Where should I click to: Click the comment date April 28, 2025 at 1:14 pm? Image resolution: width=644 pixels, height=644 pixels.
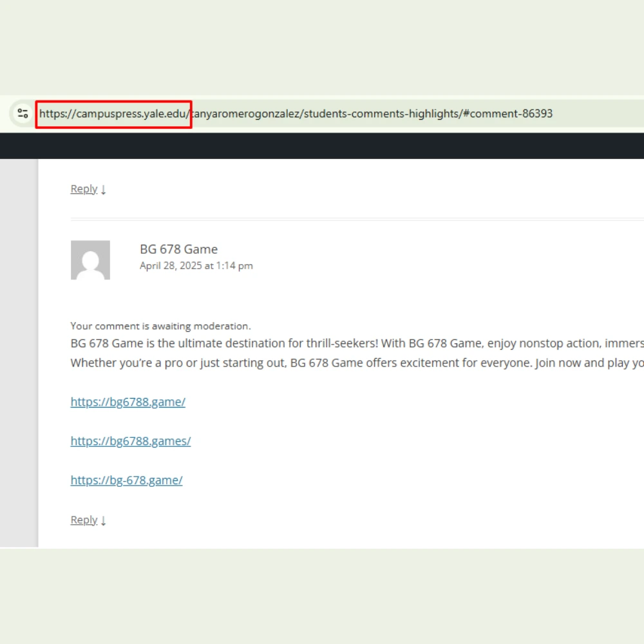coord(196,266)
